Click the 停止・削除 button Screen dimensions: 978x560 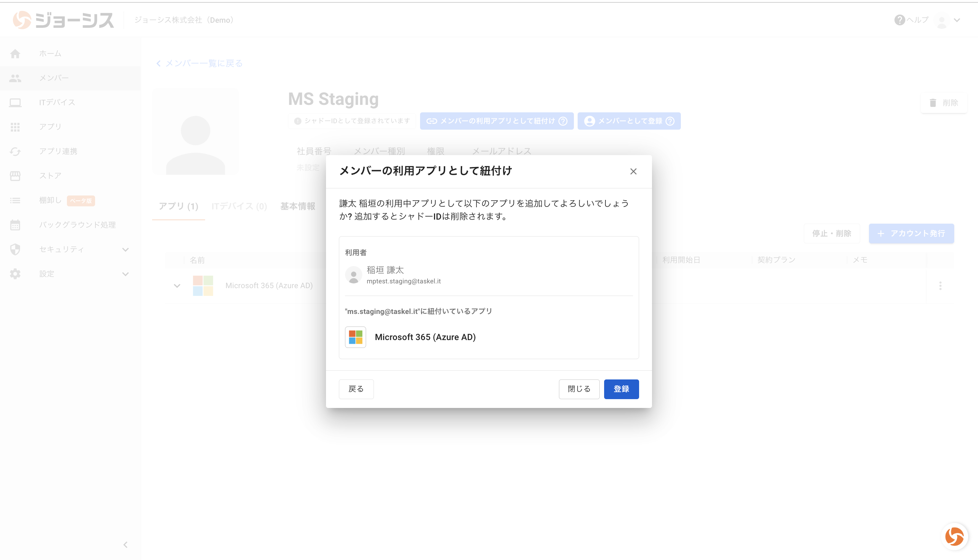click(x=831, y=234)
